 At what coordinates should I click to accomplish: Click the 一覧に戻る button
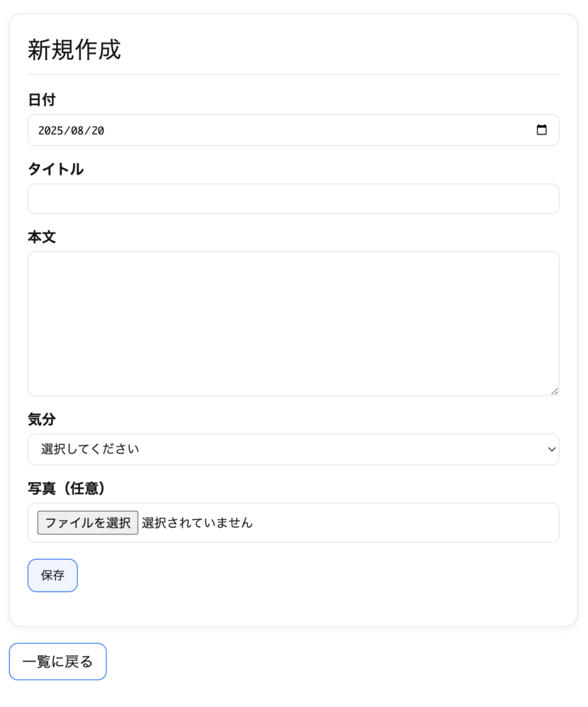(58, 661)
